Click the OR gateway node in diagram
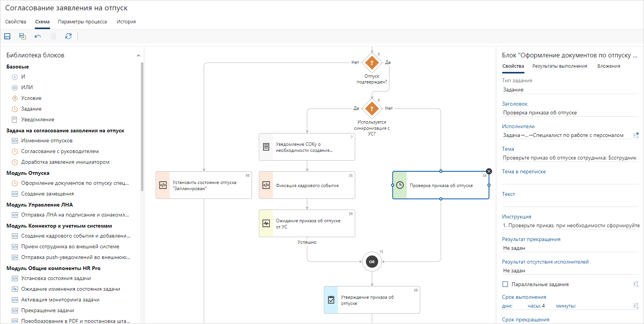This screenshot has width=644, height=324. [x=372, y=262]
